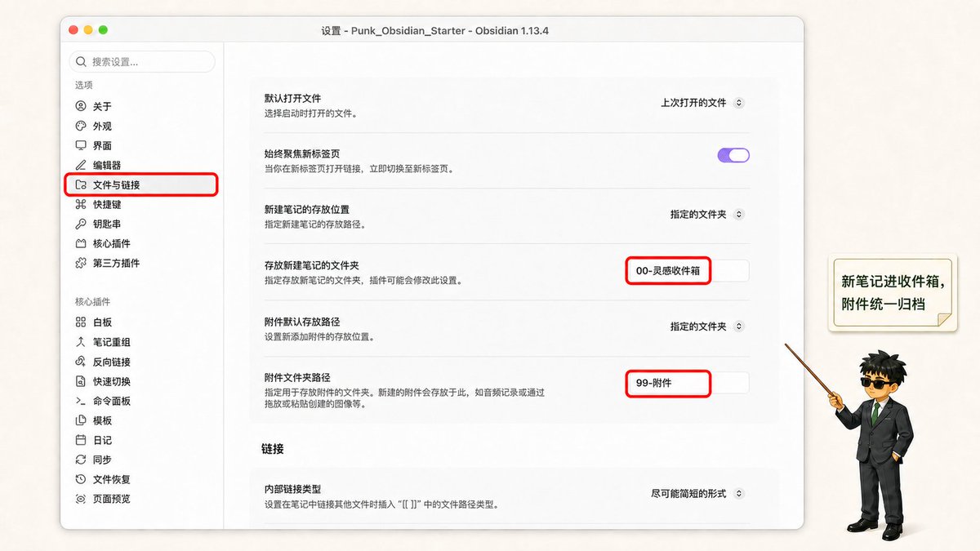
Task: Open the 白板 plugin settings
Action: pyautogui.click(x=142, y=322)
